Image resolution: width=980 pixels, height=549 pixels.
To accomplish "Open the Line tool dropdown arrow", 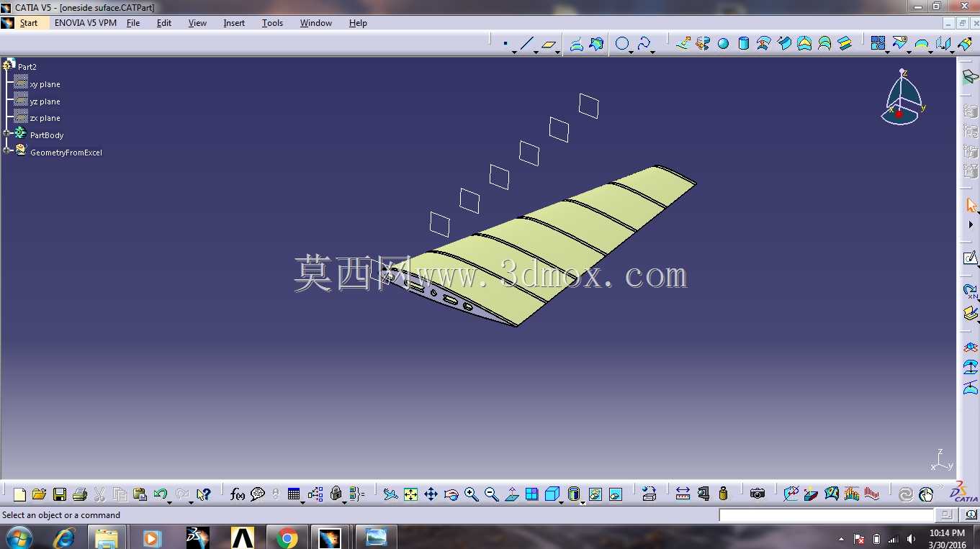I will point(536,52).
